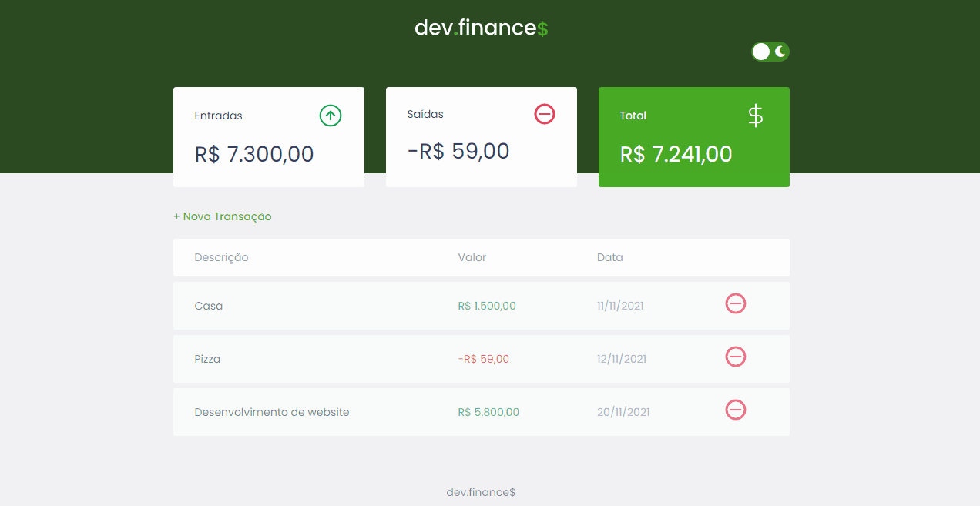Click the Descrição column header
The height and width of the screenshot is (506, 980).
click(x=221, y=257)
